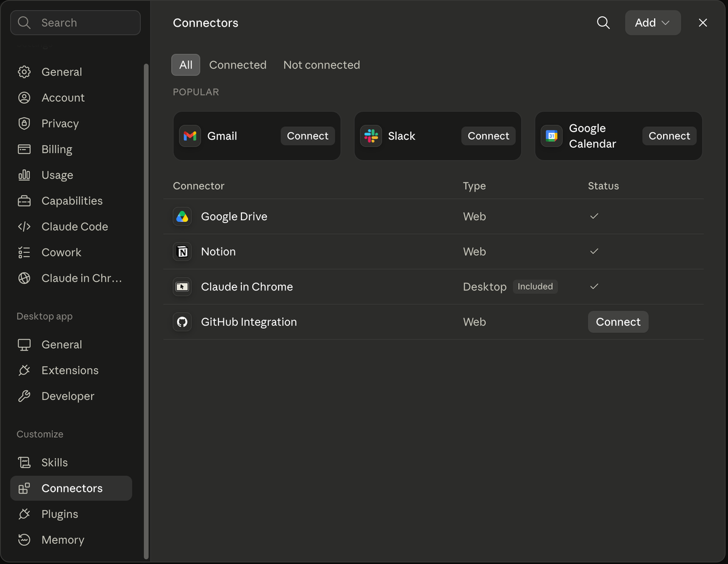Click the Memory history icon
This screenshot has height=564, width=728.
point(24,540)
